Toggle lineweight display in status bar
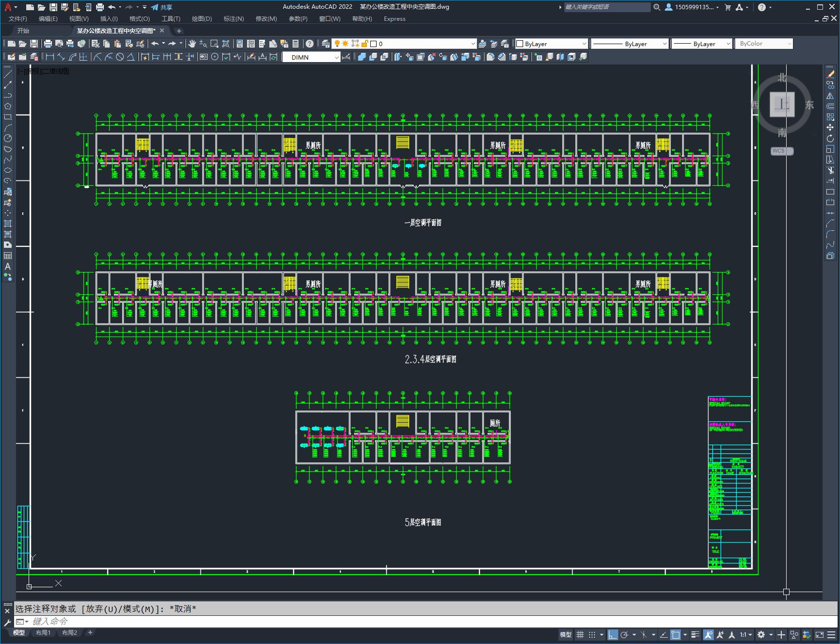The image size is (840, 644). tap(695, 634)
